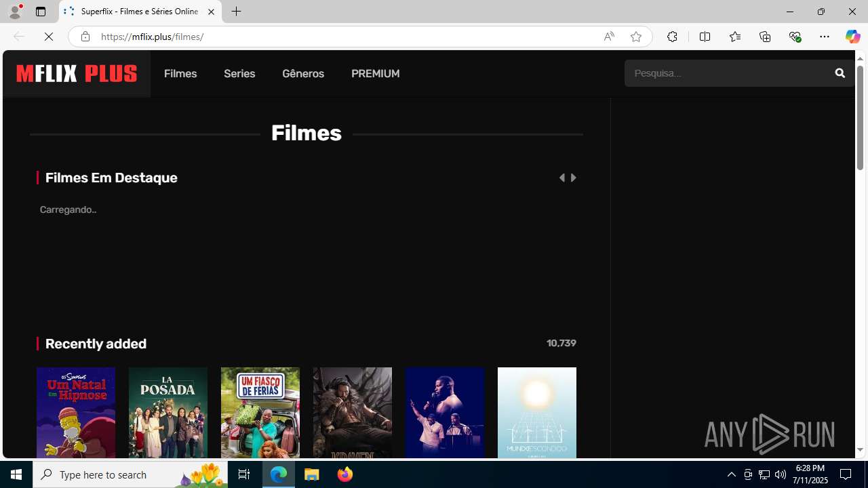Viewport: 868px width, 488px height.
Task: Click the MFLIX PLUS logo
Action: 77,73
